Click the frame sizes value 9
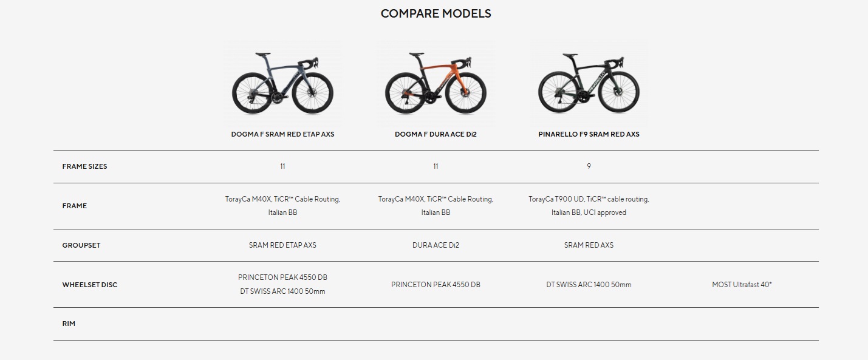This screenshot has height=360, width=868. pyautogui.click(x=589, y=166)
